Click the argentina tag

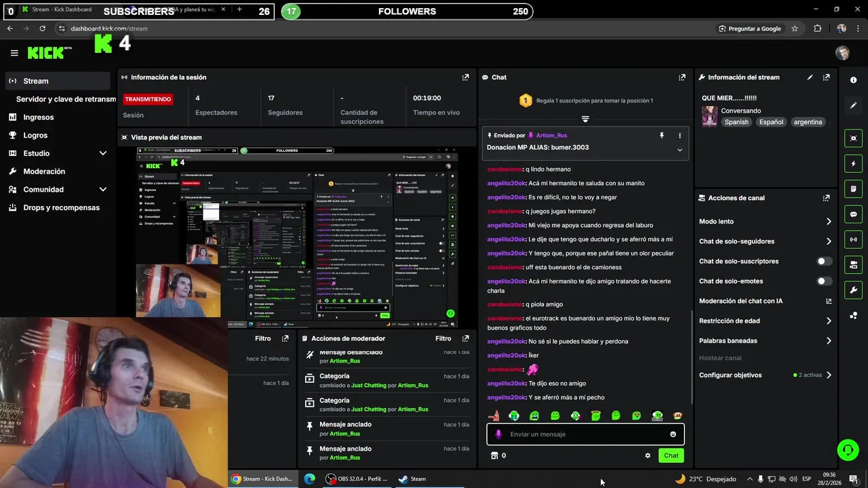[x=808, y=122]
